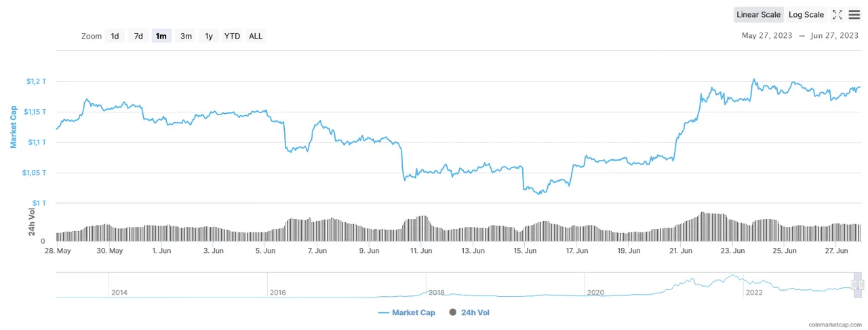The height and width of the screenshot is (330, 868).
Task: Show ALL historical data range
Action: (x=256, y=36)
